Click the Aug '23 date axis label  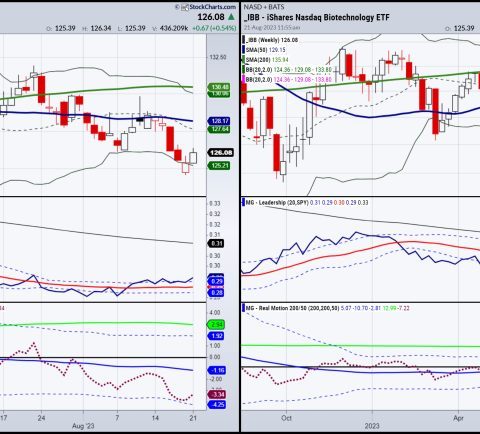tap(83, 426)
